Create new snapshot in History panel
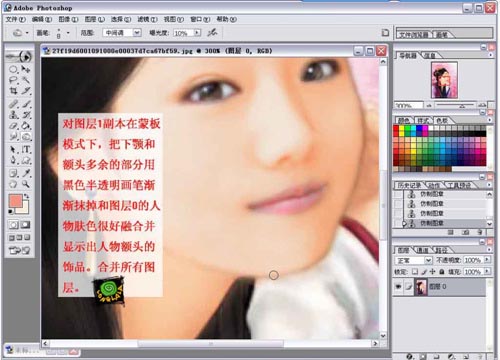The image size is (500, 360). click(466, 232)
